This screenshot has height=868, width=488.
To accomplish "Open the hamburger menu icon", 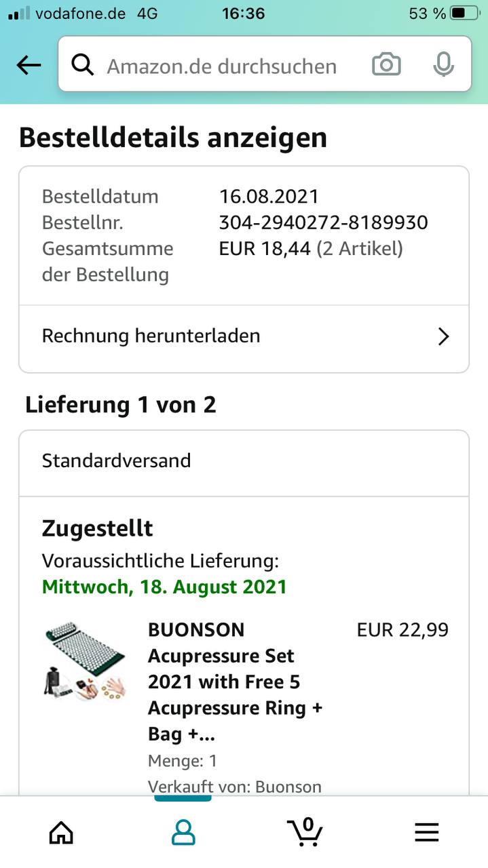I will [x=427, y=831].
